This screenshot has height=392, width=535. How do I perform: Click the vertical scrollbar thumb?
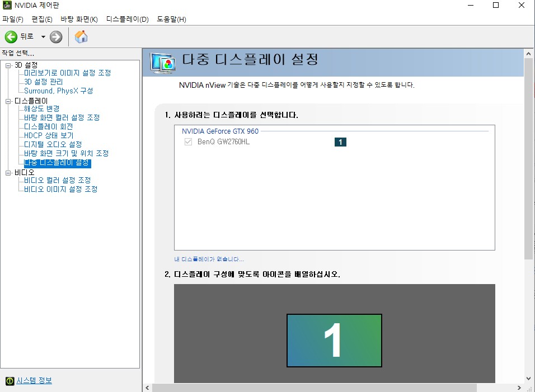point(528,159)
